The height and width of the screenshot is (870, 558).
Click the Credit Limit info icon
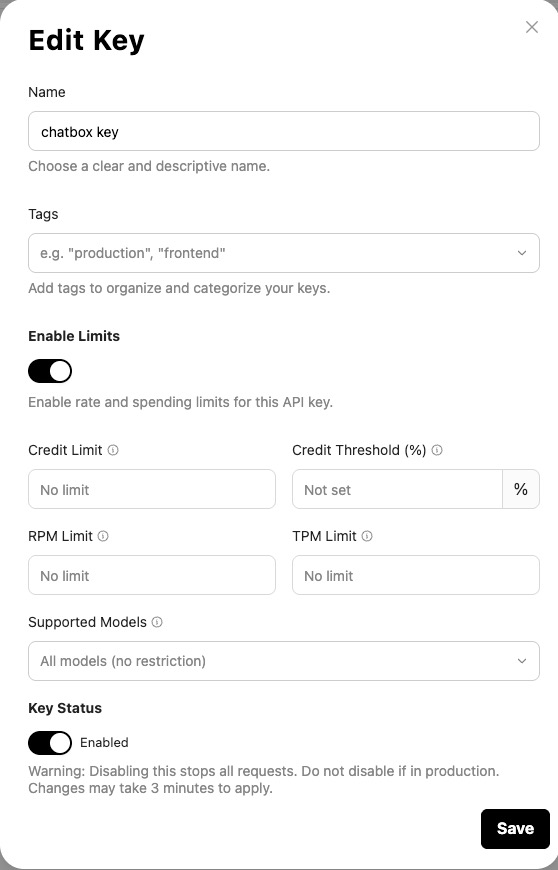(x=113, y=450)
